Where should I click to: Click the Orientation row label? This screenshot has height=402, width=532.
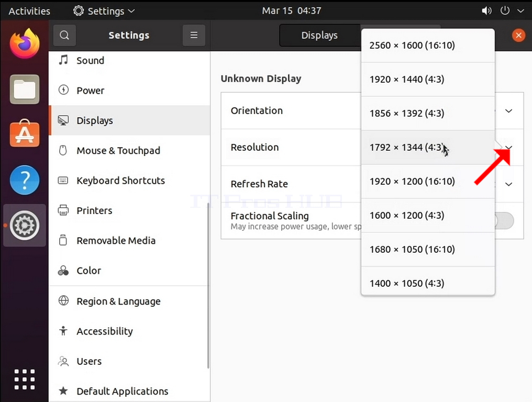coord(257,110)
